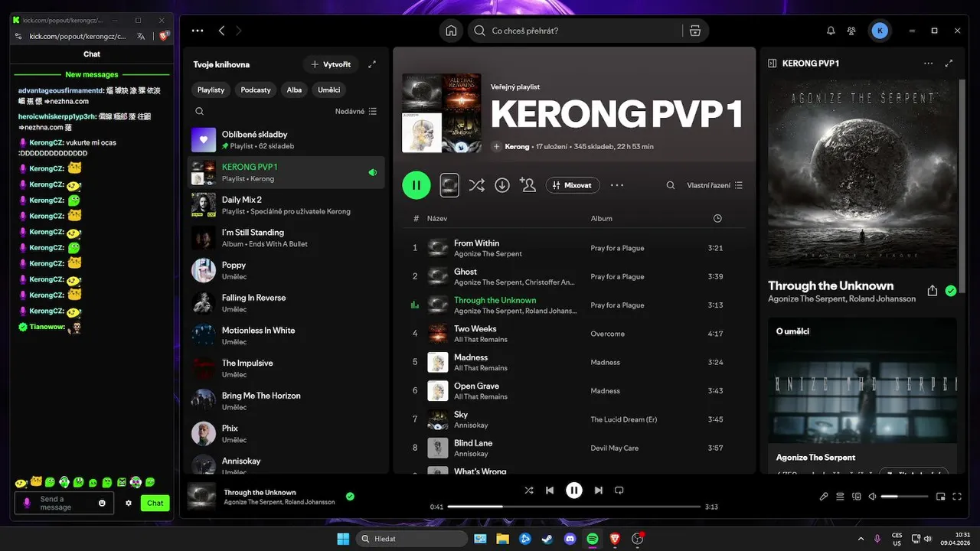Open the Kerong owner link under playlist title
Screen dimensions: 980x551
(x=517, y=146)
